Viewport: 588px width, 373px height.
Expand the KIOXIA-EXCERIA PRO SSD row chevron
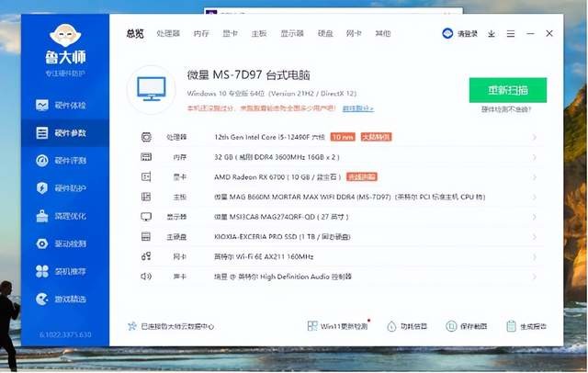coord(535,237)
